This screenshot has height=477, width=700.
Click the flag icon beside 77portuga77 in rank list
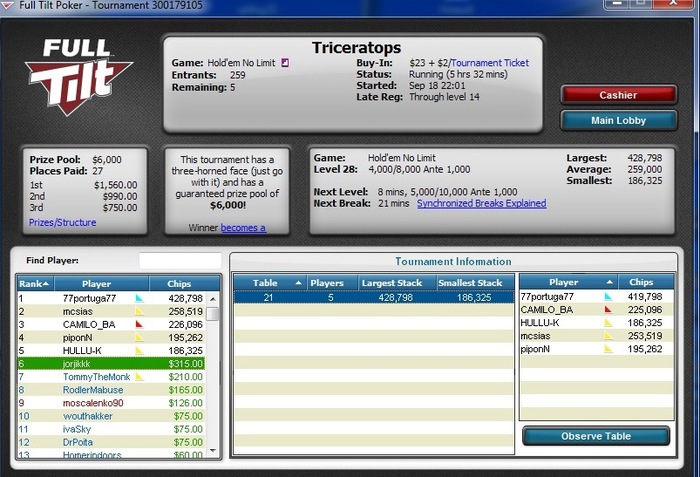[140, 298]
